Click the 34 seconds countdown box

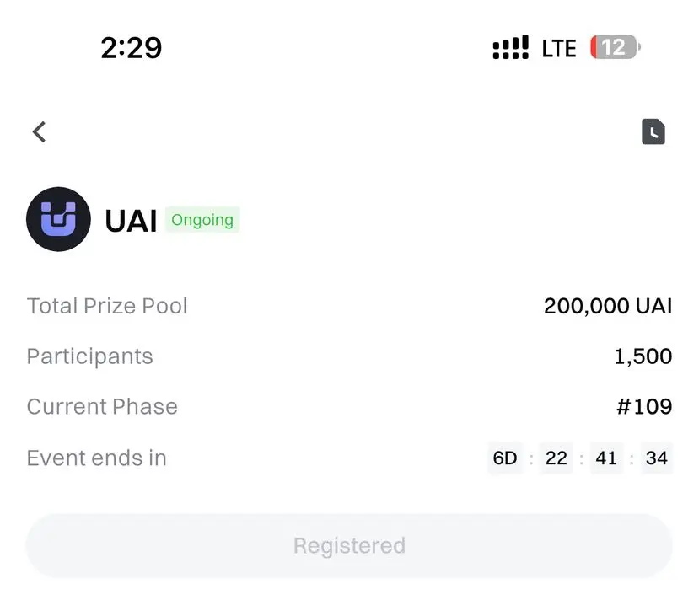pos(656,458)
